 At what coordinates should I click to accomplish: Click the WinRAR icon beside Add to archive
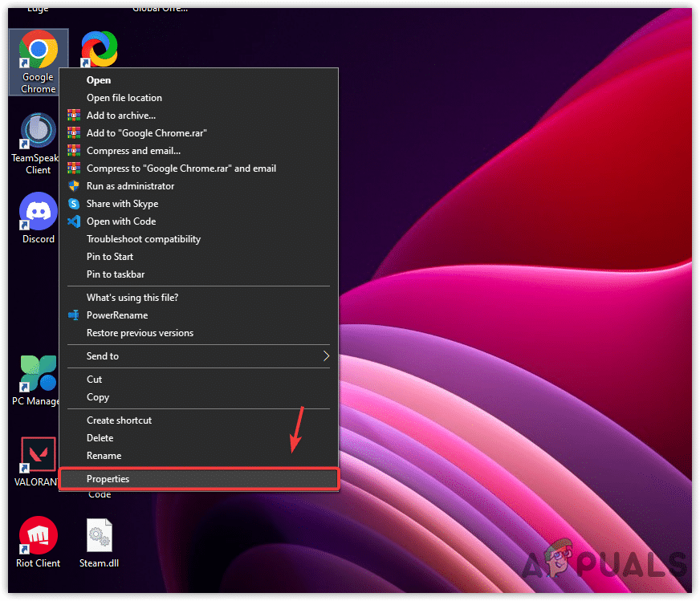(74, 116)
